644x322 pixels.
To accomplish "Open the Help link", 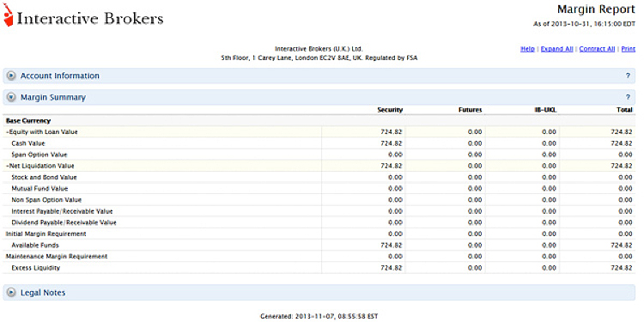I will [x=527, y=49].
